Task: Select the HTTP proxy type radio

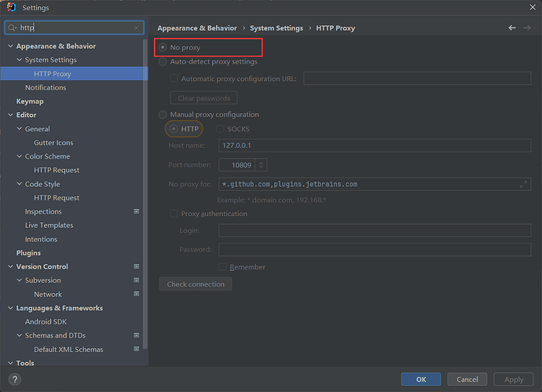Action: tap(174, 129)
